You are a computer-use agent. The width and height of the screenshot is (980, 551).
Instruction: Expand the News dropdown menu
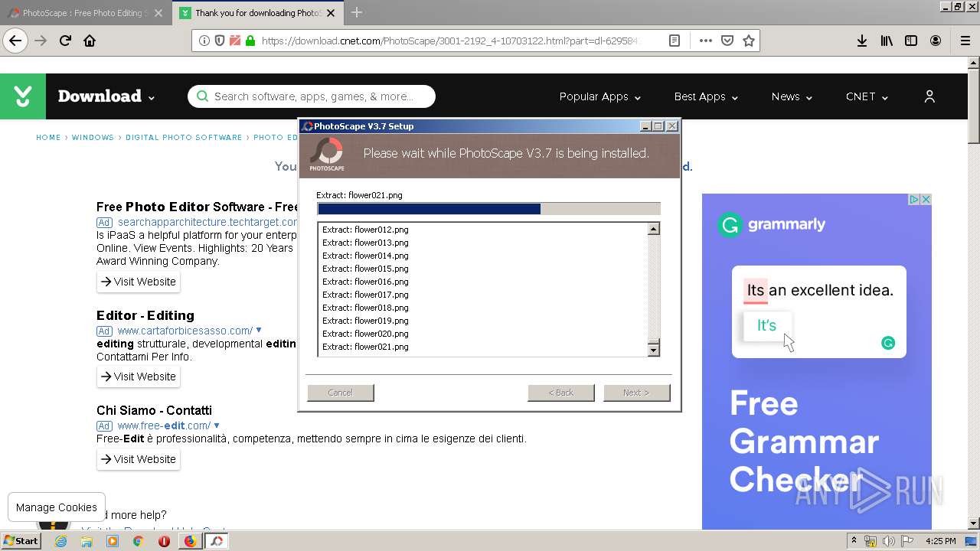tap(792, 96)
